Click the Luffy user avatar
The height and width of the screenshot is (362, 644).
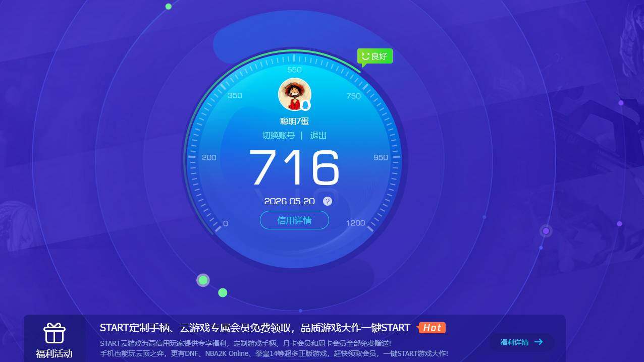295,94
